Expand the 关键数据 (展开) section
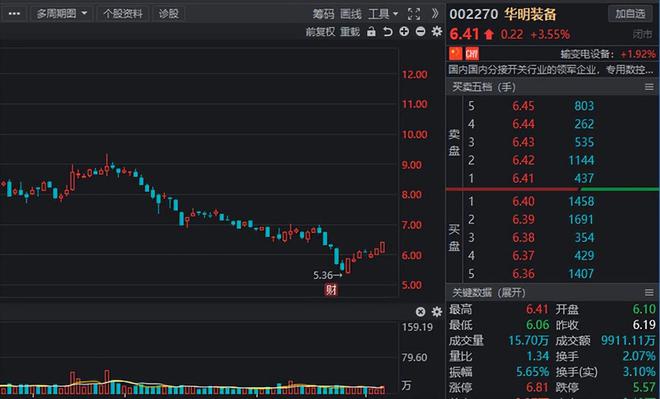The height and width of the screenshot is (399, 660). point(489,293)
